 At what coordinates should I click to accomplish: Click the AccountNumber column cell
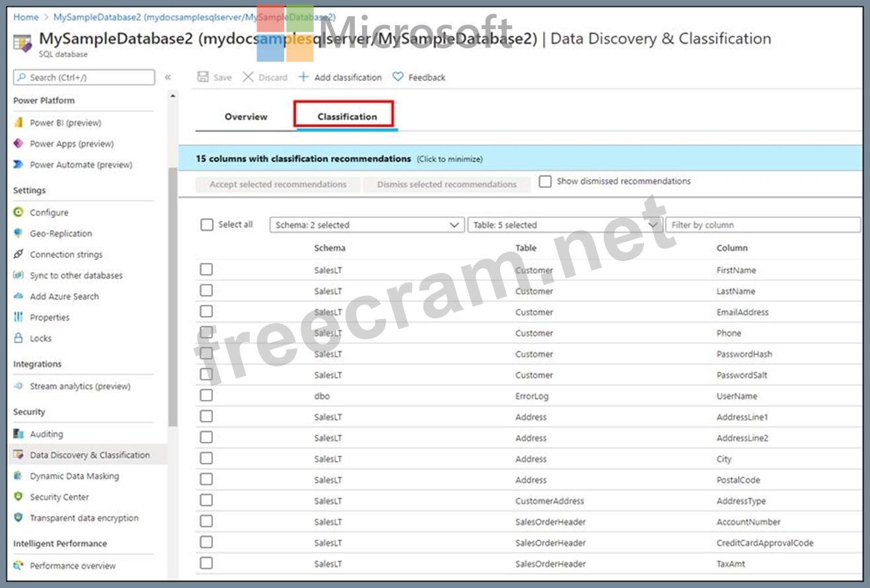(748, 522)
